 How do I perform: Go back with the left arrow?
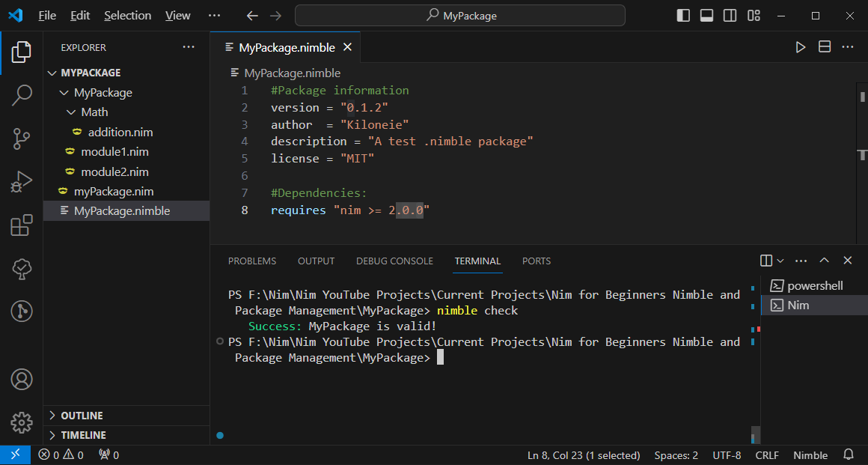[x=252, y=16]
